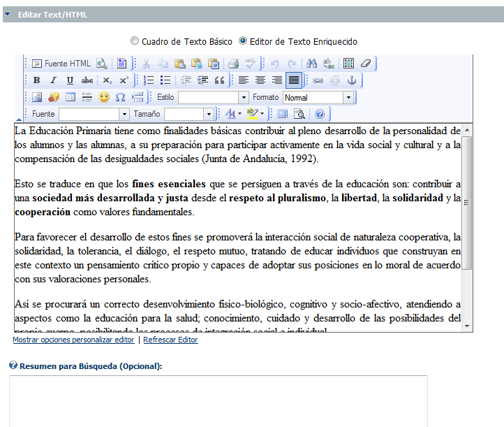This screenshot has width=504, height=427.
Task: Open Find with the binoculars icon
Action: pos(311,64)
